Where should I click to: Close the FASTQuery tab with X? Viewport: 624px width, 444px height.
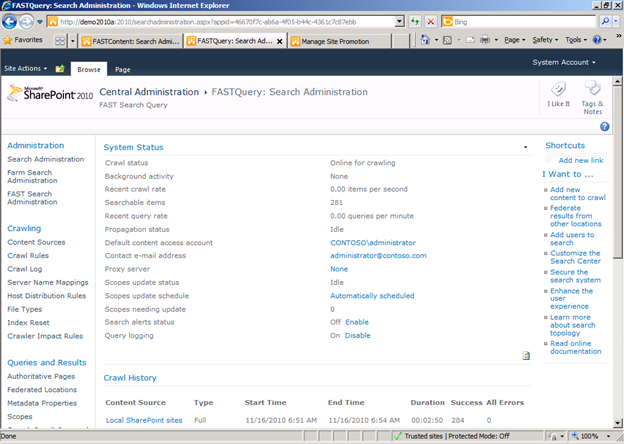280,41
